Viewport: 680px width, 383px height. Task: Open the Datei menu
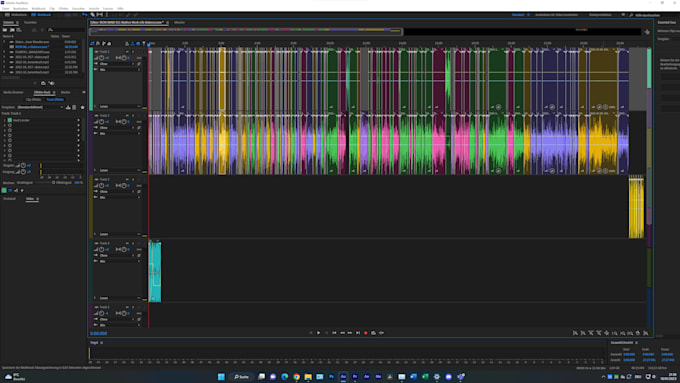6,8
